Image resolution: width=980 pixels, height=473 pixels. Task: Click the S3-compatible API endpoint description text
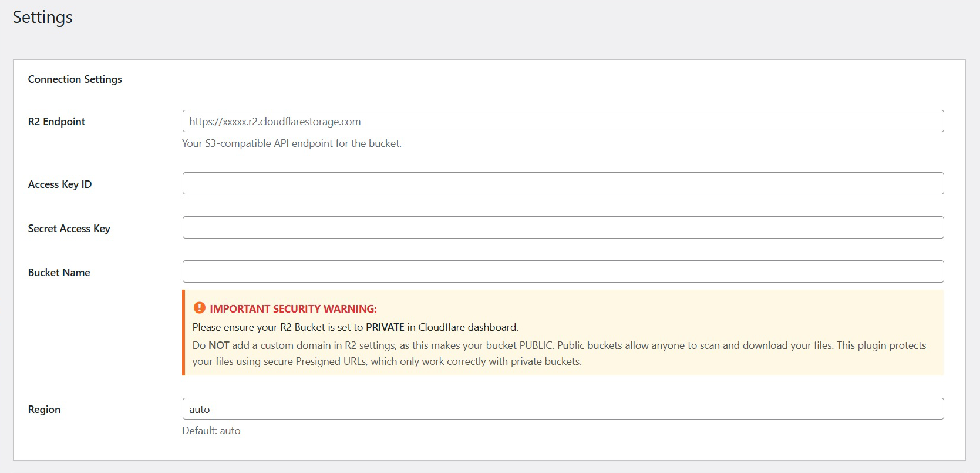click(x=292, y=143)
